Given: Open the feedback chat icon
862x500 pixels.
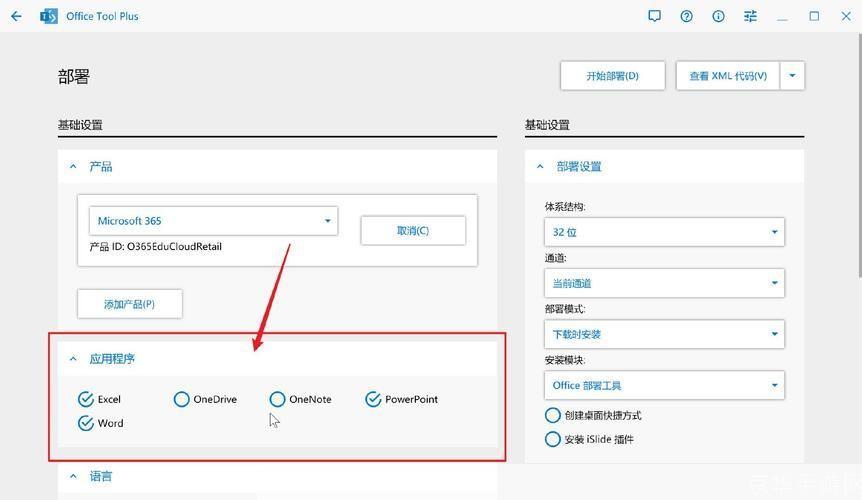Looking at the screenshot, I should tap(654, 16).
